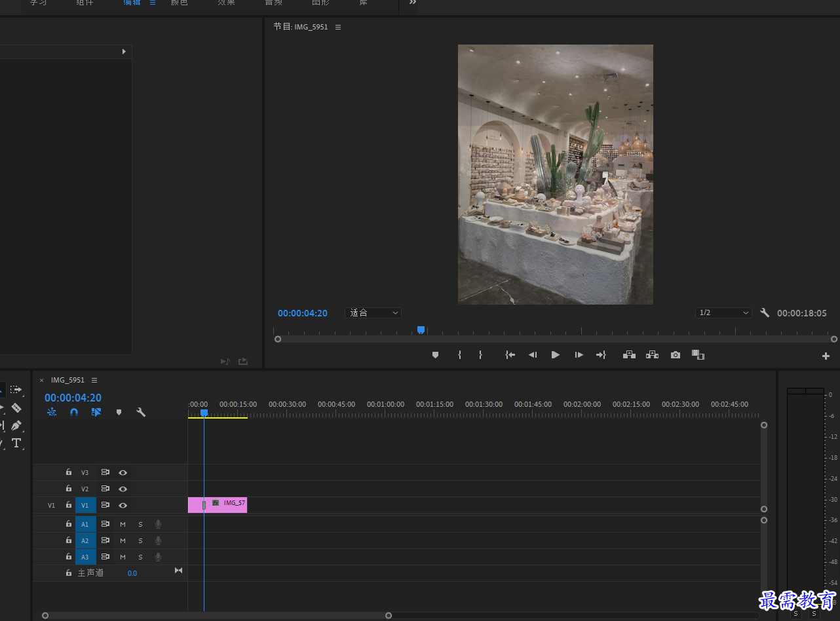840x621 pixels.
Task: Click the timeline playhead marker
Action: click(x=204, y=413)
